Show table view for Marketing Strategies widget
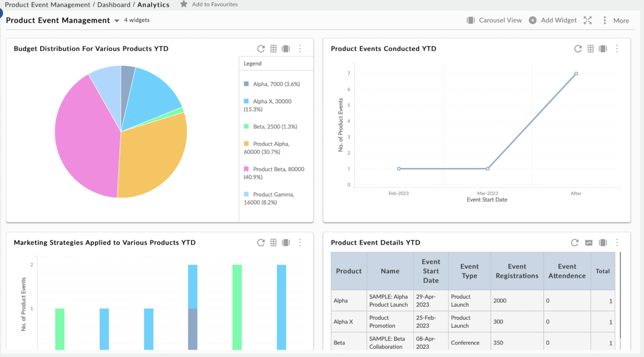 (x=273, y=242)
